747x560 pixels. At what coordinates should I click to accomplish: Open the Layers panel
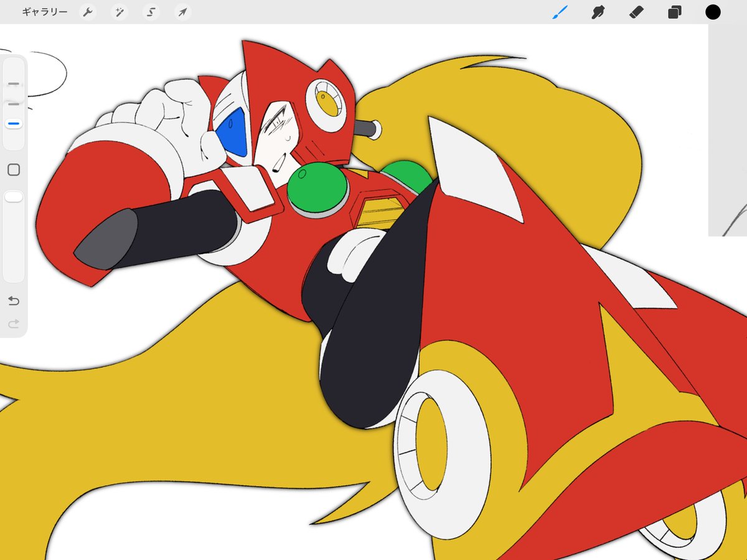[x=674, y=12]
